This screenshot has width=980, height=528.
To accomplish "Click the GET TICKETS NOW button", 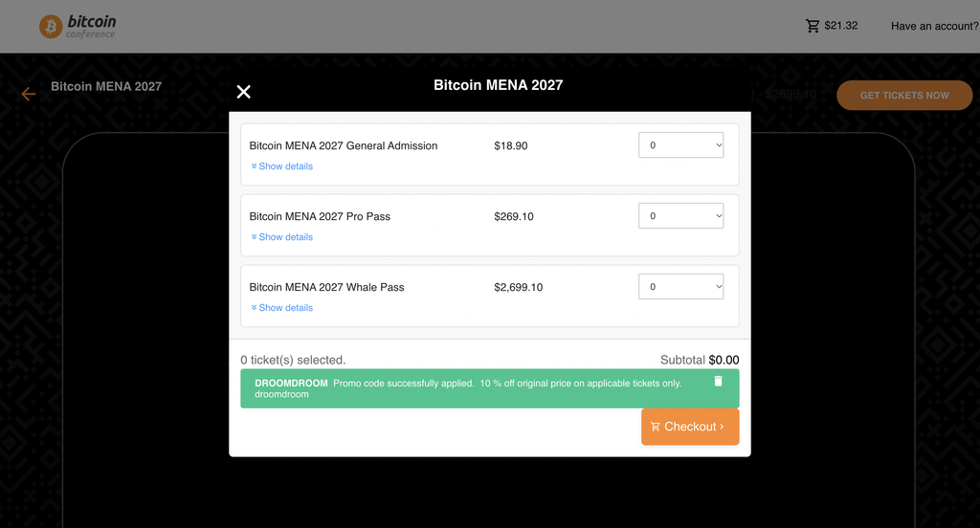I will (904, 95).
